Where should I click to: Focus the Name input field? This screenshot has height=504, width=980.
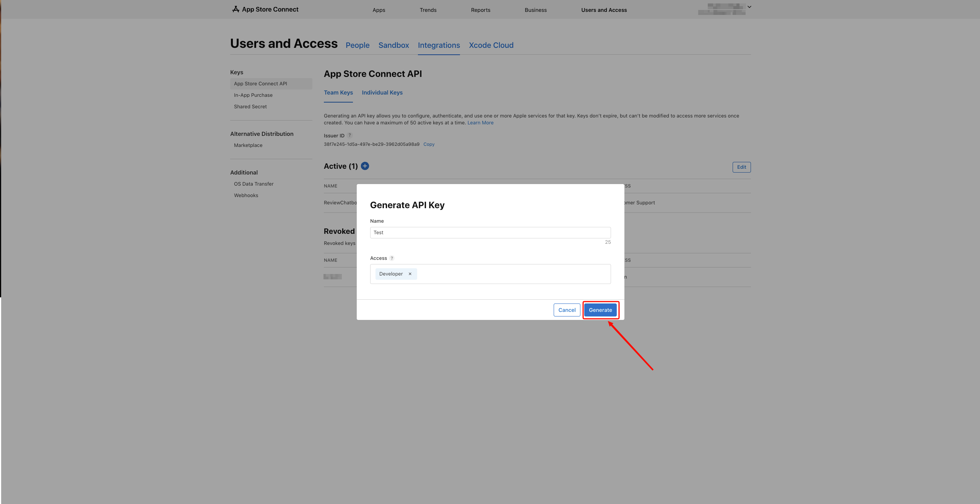pos(490,233)
